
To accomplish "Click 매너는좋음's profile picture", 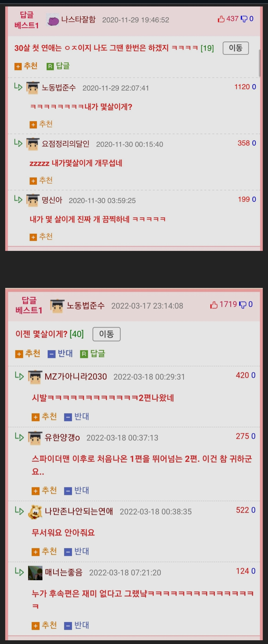I will (x=35, y=573).
